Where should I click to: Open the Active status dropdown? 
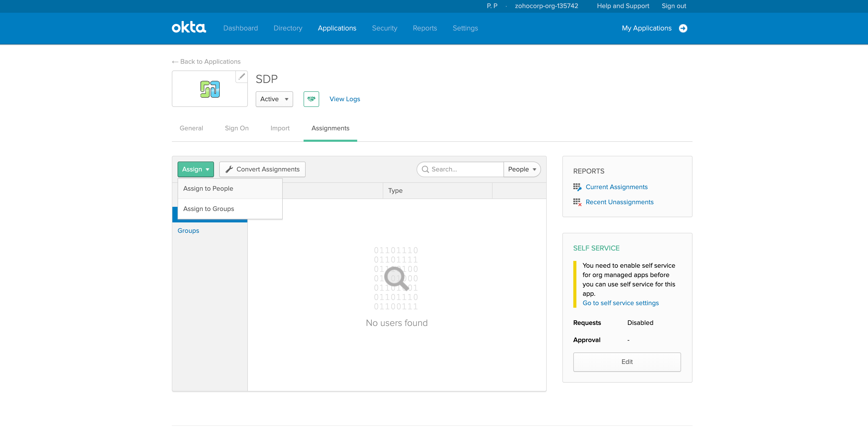(x=274, y=99)
